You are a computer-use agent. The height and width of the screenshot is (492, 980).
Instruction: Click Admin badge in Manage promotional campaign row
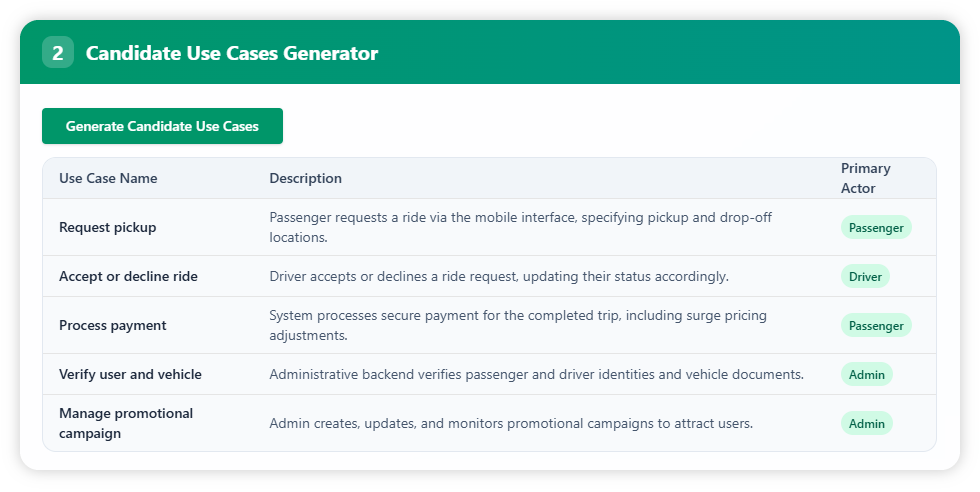coord(866,423)
